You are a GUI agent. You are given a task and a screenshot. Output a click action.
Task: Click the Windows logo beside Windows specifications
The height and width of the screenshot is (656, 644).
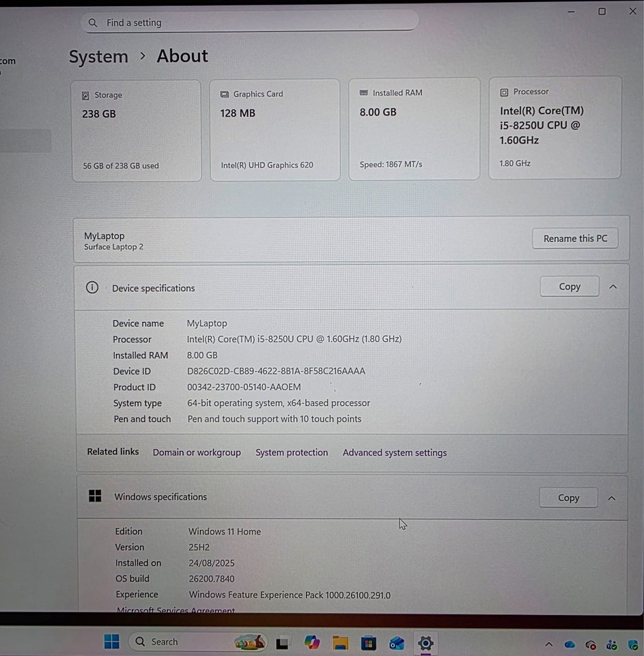(x=95, y=496)
